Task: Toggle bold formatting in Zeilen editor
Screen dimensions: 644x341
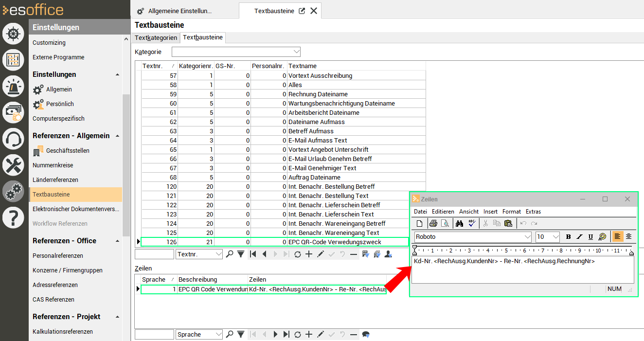Action: 568,237
